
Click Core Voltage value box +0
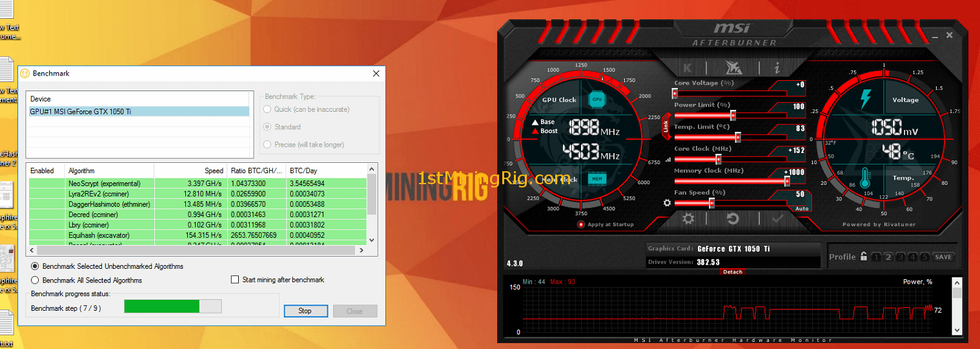[791, 85]
